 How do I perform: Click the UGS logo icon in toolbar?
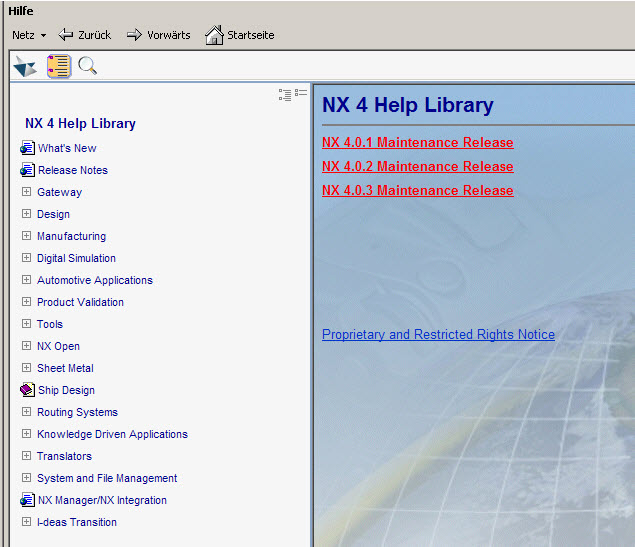[x=25, y=66]
